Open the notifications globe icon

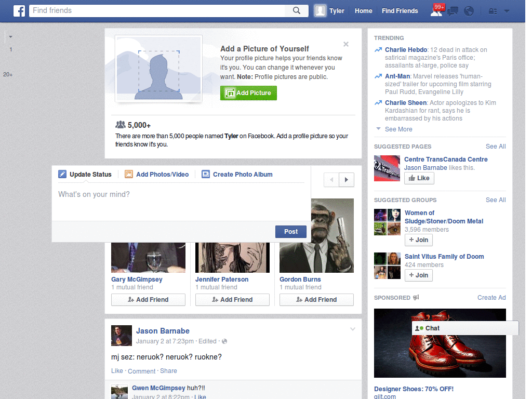click(469, 11)
